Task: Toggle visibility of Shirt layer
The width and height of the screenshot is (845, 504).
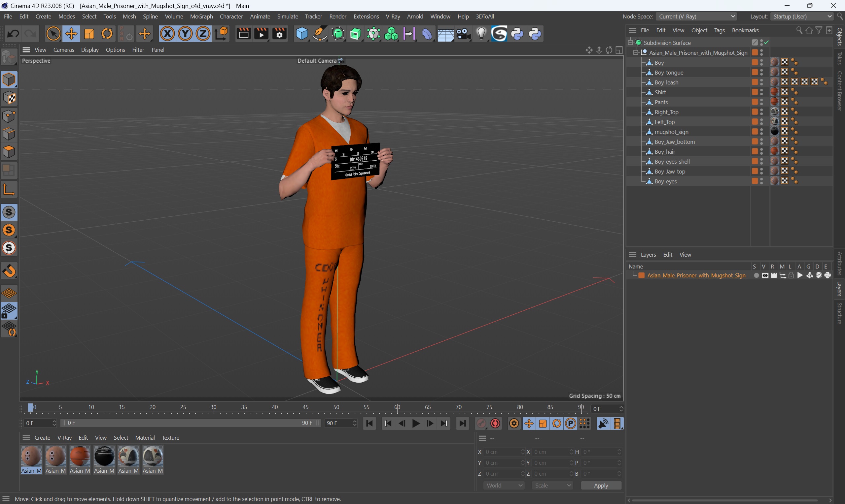Action: pyautogui.click(x=761, y=91)
